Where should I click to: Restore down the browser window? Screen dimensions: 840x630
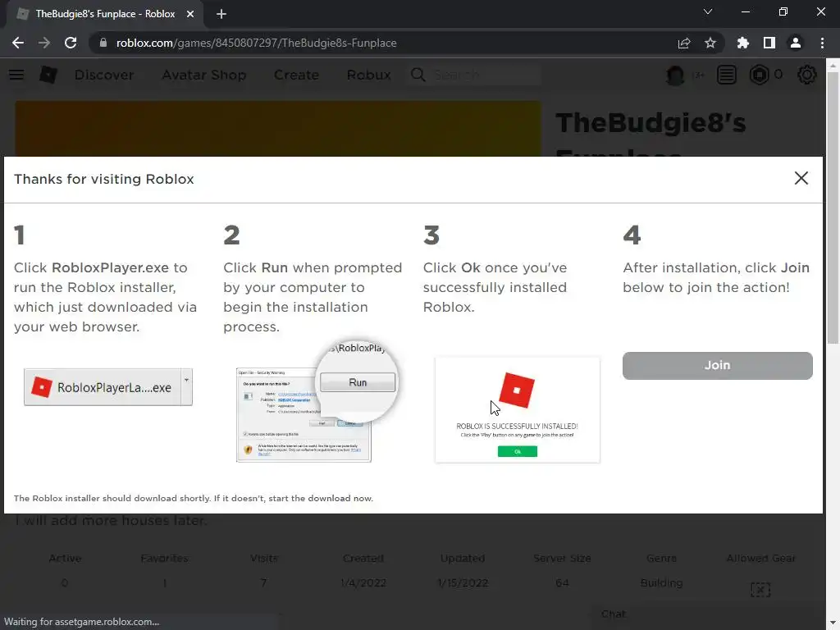click(783, 11)
